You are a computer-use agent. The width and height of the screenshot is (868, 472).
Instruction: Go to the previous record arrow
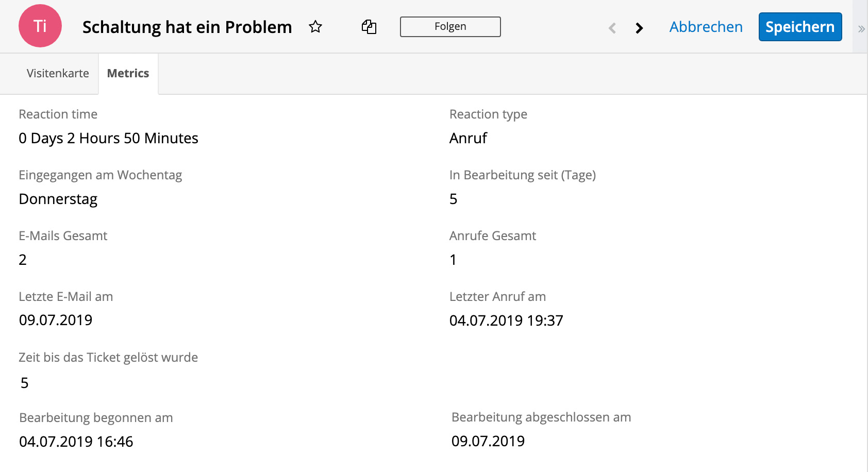tap(612, 28)
